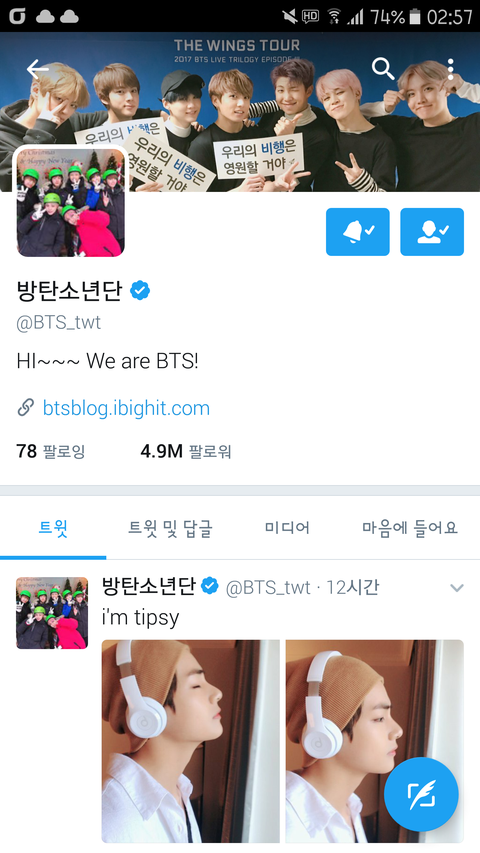This screenshot has height=853, width=480.
Task: Toggle the following button with the person icon
Action: point(432,232)
